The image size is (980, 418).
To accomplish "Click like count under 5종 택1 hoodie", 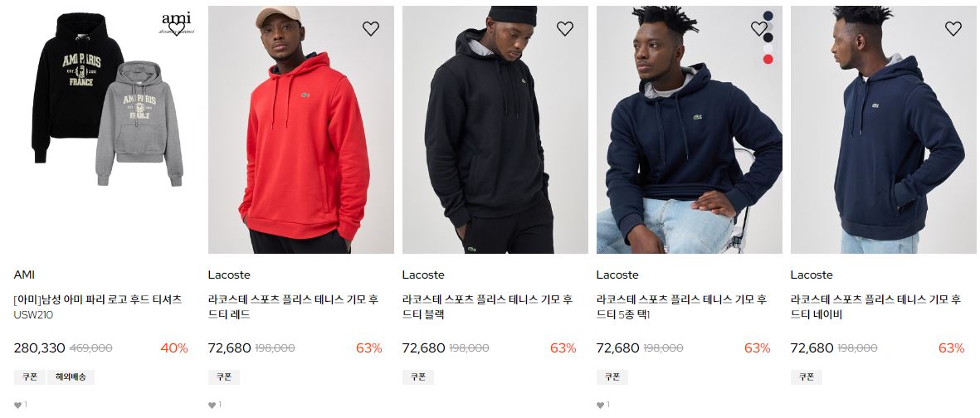I will coord(603,405).
